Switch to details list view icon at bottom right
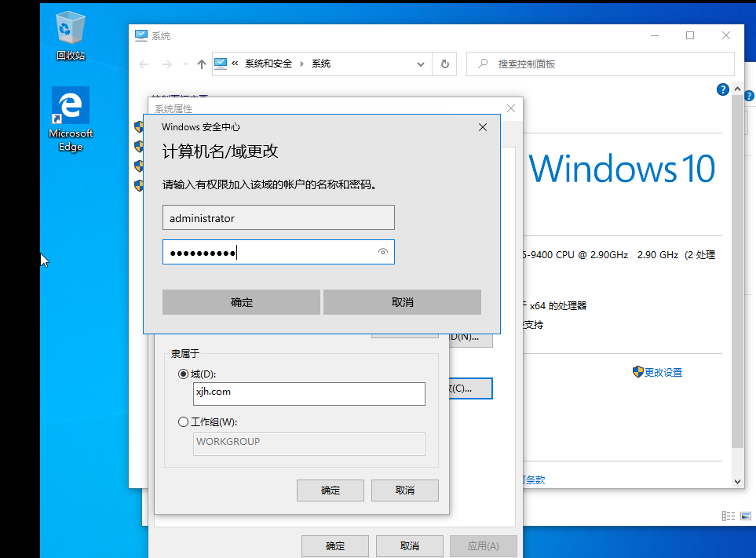This screenshot has width=756, height=558. pyautogui.click(x=728, y=516)
